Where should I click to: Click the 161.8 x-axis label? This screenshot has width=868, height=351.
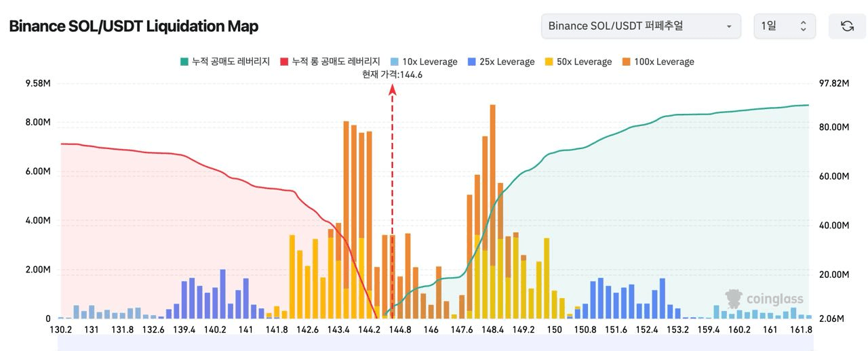point(801,330)
